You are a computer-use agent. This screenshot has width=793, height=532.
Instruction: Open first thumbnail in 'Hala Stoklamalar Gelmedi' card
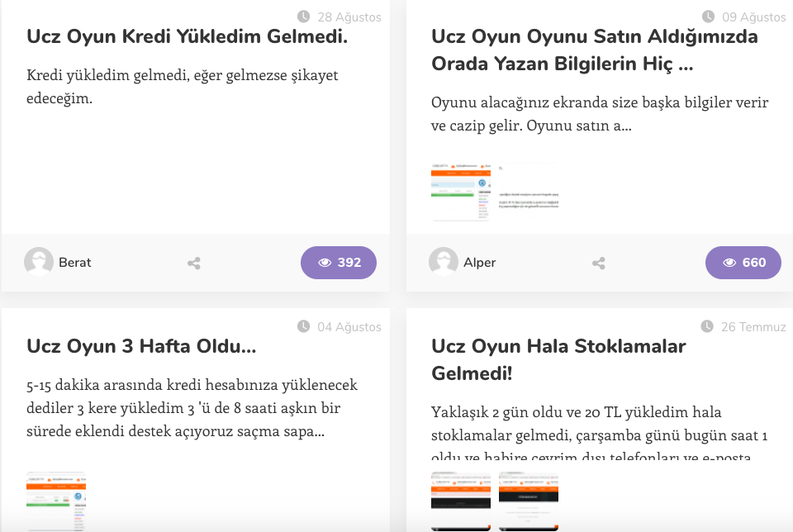click(460, 501)
